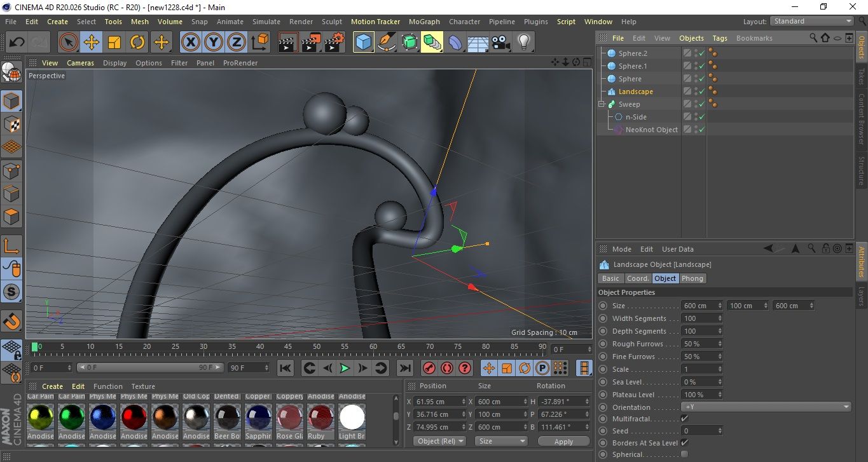The height and width of the screenshot is (462, 868).
Task: Open Objects manager Tags menu
Action: [720, 38]
